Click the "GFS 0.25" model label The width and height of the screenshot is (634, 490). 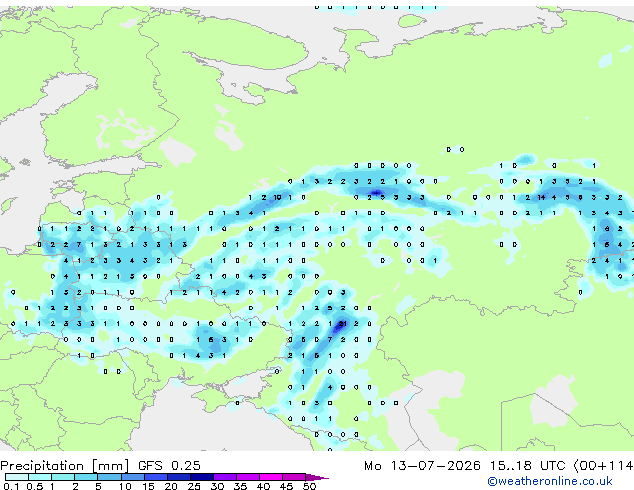pyautogui.click(x=169, y=466)
